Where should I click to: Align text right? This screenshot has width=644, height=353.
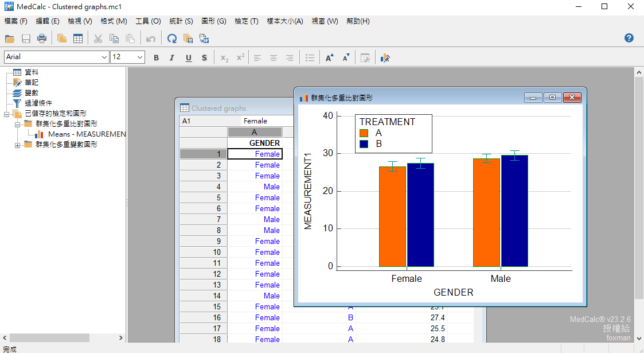coord(290,58)
